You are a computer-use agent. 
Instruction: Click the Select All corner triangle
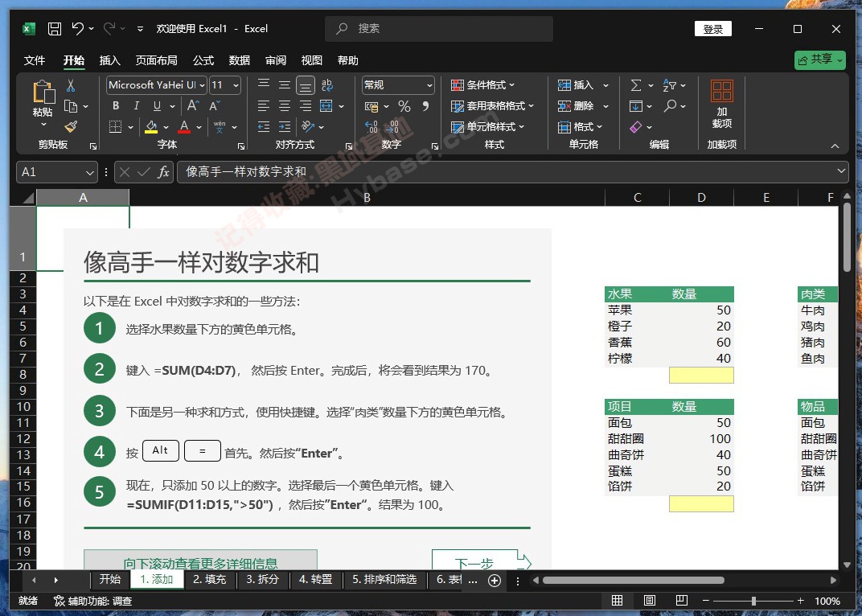pos(29,198)
